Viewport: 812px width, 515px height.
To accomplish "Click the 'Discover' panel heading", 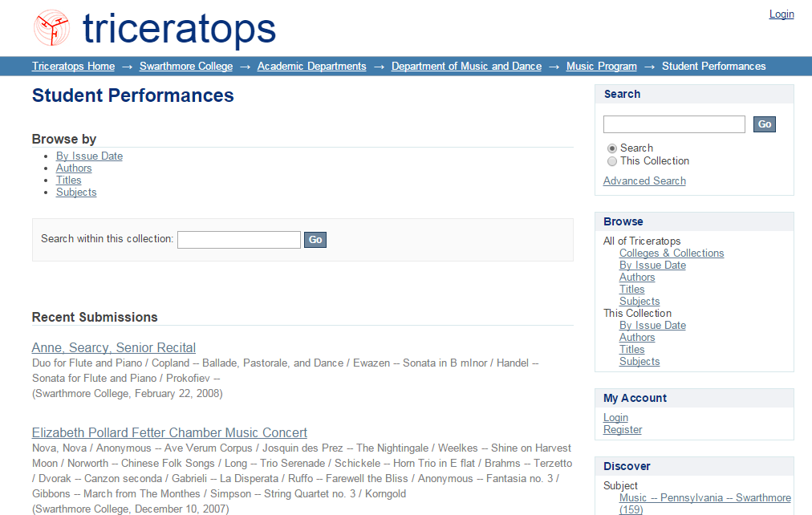I will 627,466.
